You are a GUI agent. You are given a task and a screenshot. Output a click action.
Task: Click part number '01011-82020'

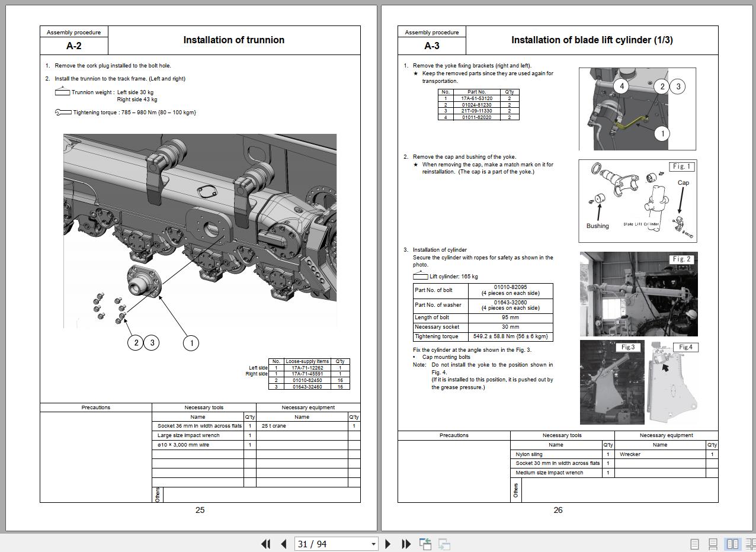476,117
